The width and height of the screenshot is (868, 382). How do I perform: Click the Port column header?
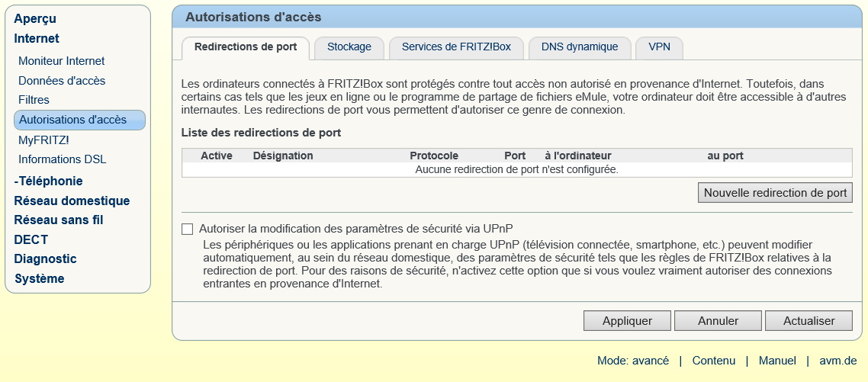pyautogui.click(x=515, y=156)
